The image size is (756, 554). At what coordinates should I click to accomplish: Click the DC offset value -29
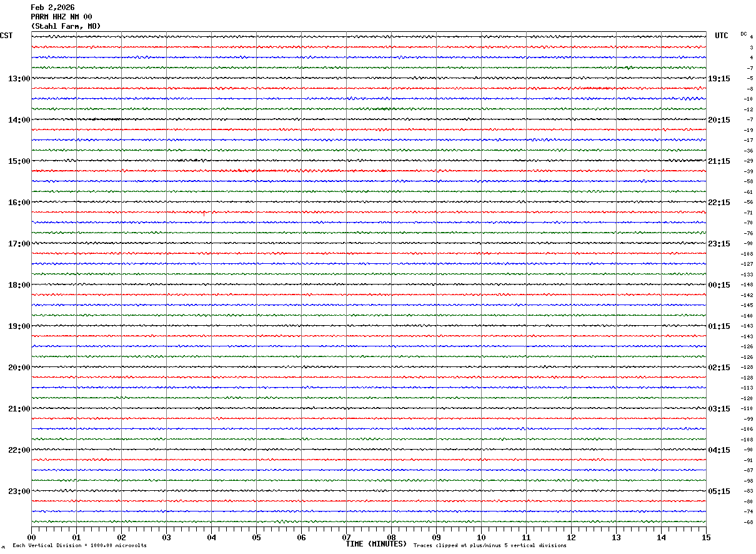click(748, 161)
